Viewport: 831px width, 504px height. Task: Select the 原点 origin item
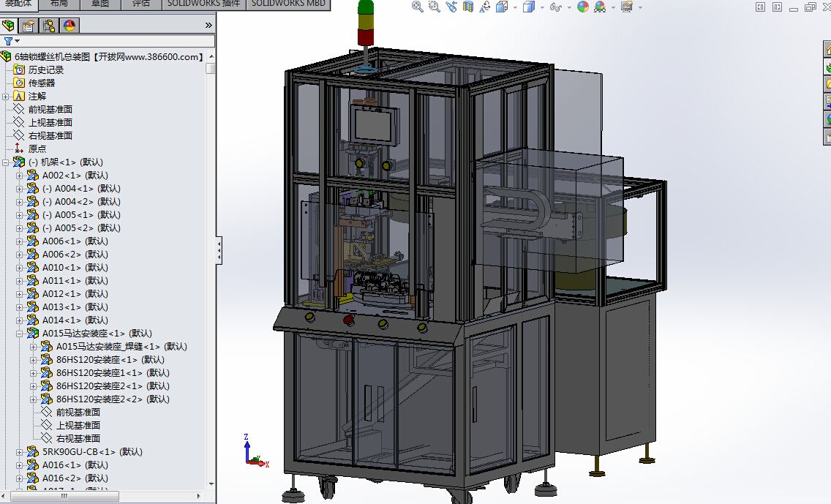tap(37, 148)
